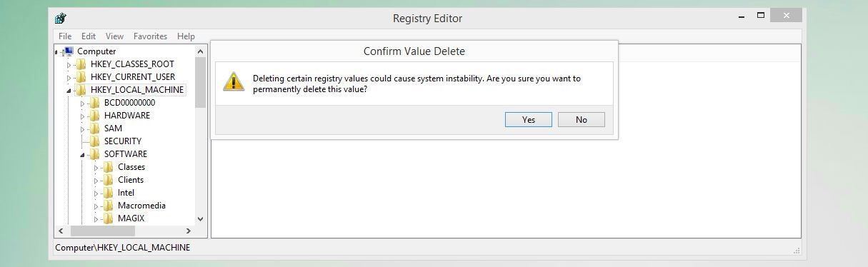
Task: Open the Edit menu
Action: (89, 36)
